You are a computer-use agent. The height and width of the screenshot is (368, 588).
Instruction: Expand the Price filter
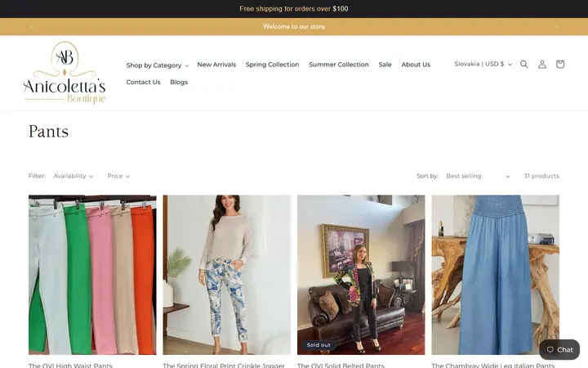pyautogui.click(x=118, y=176)
